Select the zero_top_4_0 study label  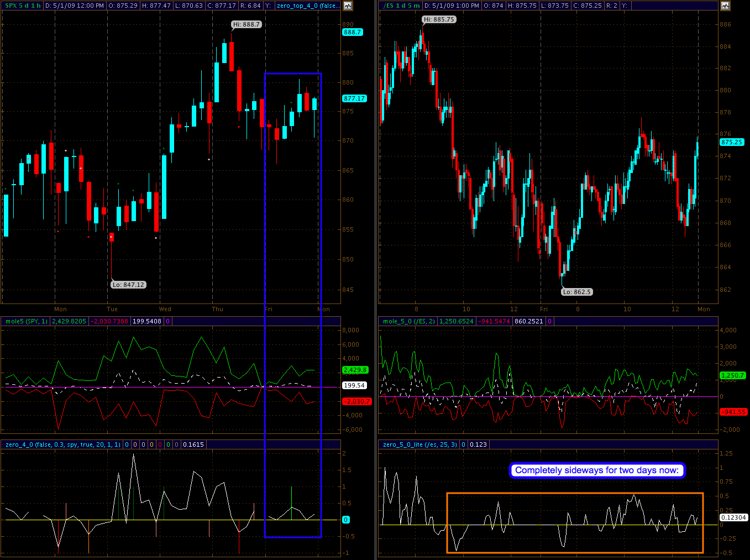pos(307,6)
